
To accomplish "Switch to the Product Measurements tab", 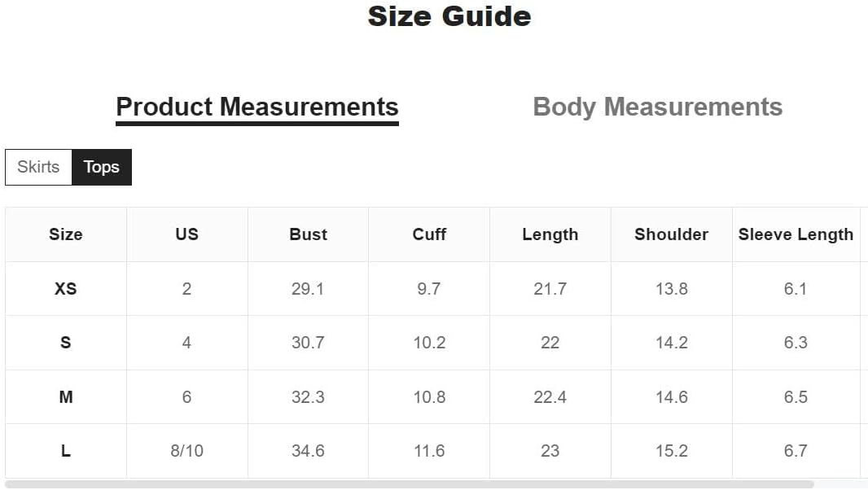I will coord(256,107).
